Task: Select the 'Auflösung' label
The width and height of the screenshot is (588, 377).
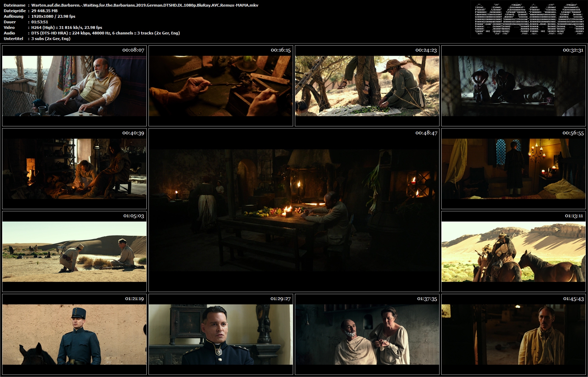Action: [14, 16]
